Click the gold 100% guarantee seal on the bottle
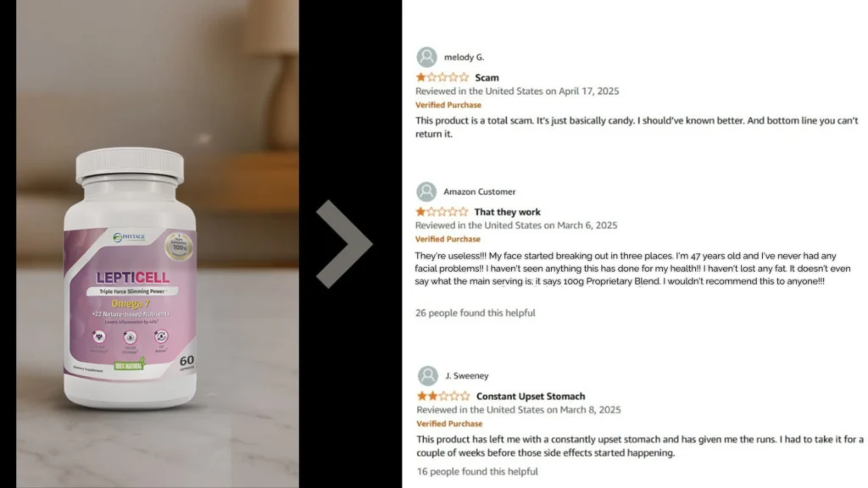 (179, 247)
